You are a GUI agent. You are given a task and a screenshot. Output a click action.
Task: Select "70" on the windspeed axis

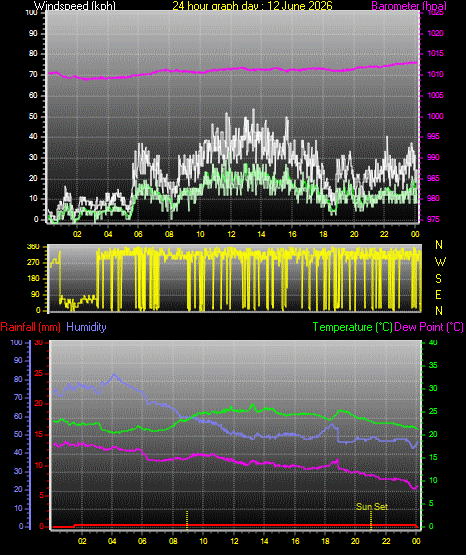[33, 74]
